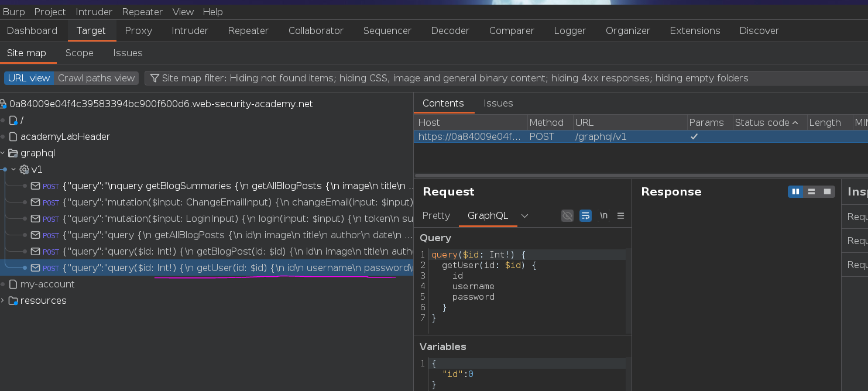This screenshot has width=868, height=391.
Task: Open the View menu
Action: click(x=183, y=12)
